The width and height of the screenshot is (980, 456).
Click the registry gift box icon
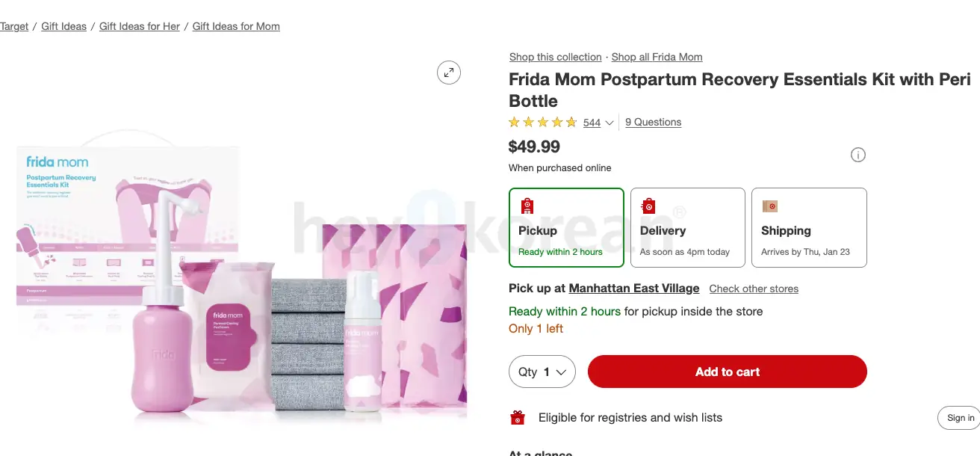tap(518, 418)
